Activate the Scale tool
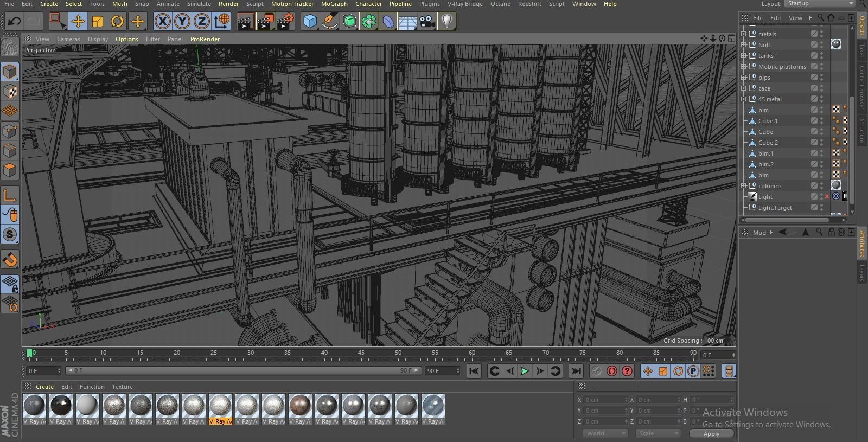 [x=98, y=22]
